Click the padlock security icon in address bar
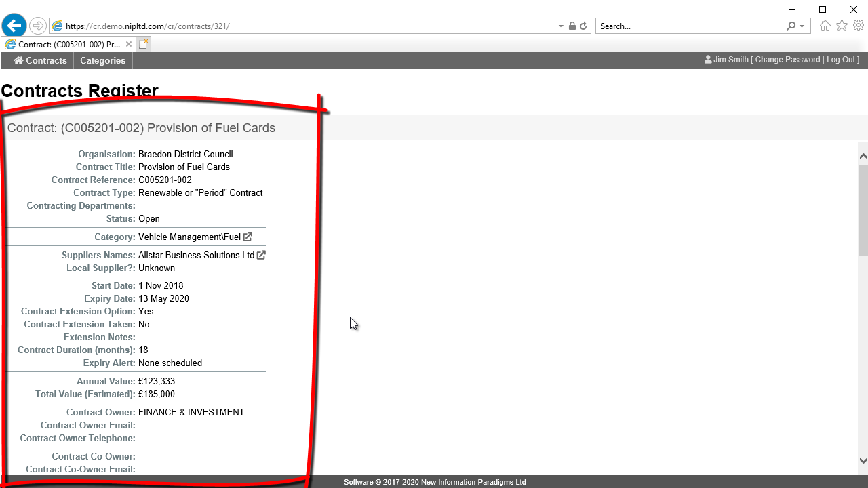The width and height of the screenshot is (868, 488). (x=572, y=26)
